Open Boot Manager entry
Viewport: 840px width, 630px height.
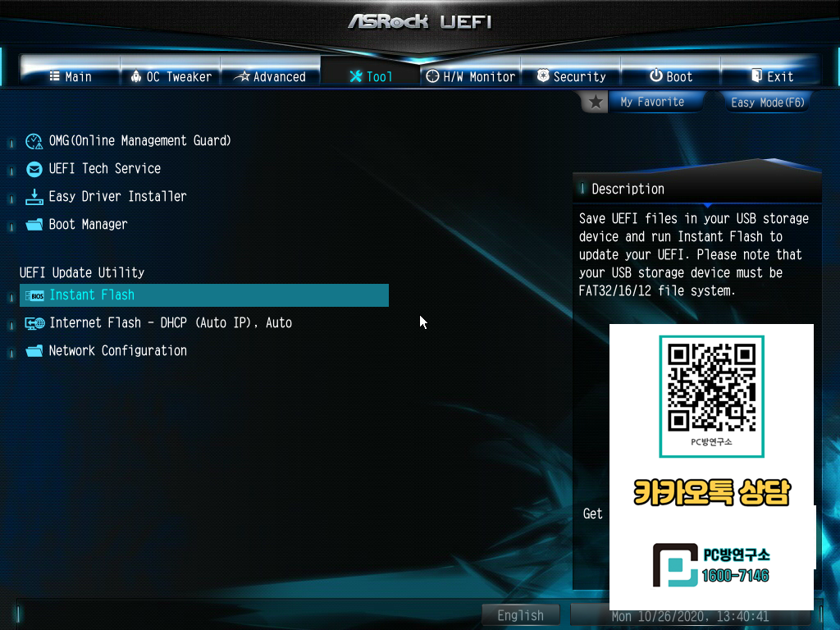[88, 224]
